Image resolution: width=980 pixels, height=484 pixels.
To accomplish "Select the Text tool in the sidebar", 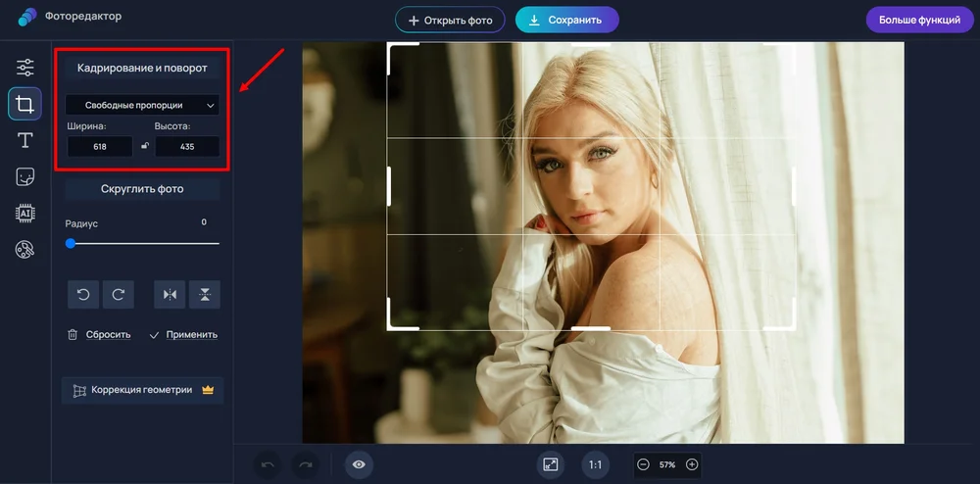I will click(x=24, y=140).
